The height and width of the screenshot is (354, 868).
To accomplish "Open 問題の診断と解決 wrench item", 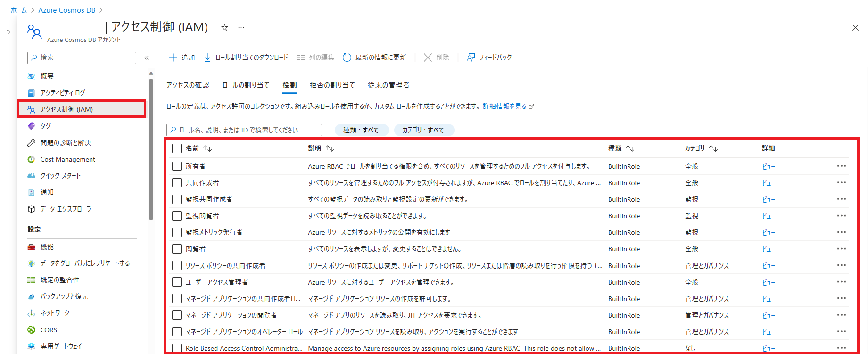I will (66, 143).
